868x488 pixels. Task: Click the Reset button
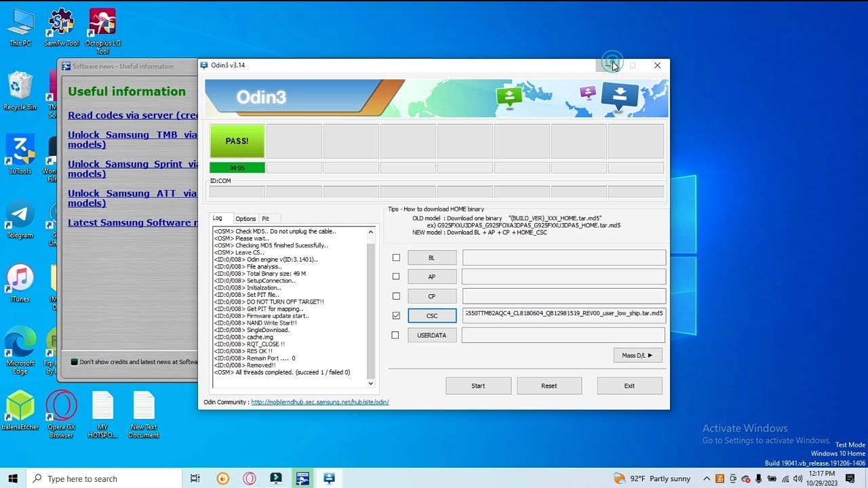pos(549,386)
